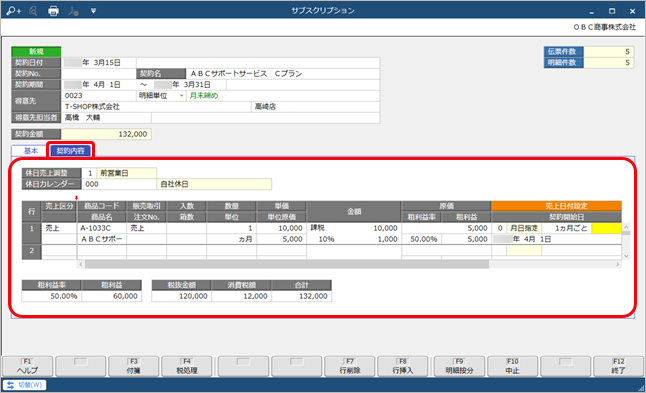Click the 休日カレンダー code 000
The width and height of the screenshot is (646, 393).
tap(119, 184)
